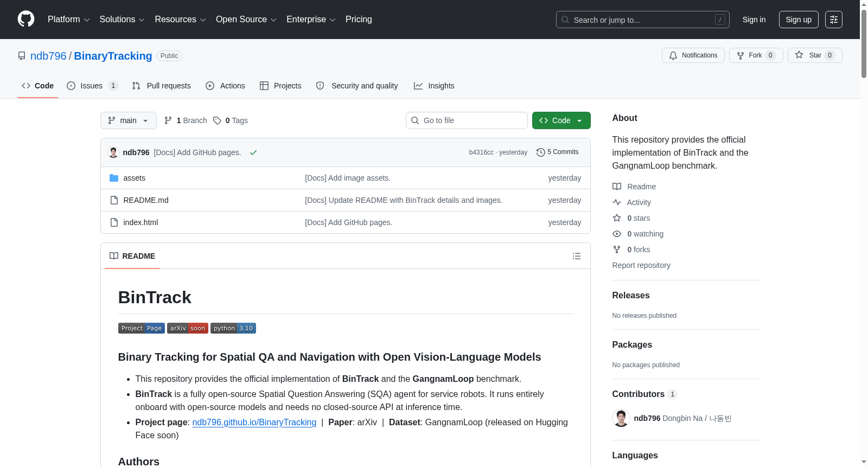This screenshot has width=868, height=467.
Task: Open the Pricing link
Action: (x=359, y=20)
